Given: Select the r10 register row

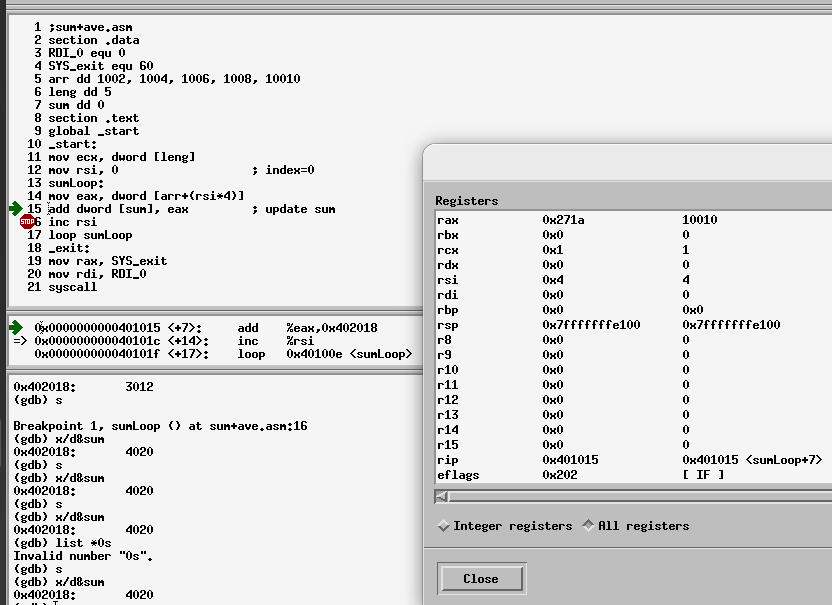Looking at the screenshot, I should pyautogui.click(x=634, y=370).
